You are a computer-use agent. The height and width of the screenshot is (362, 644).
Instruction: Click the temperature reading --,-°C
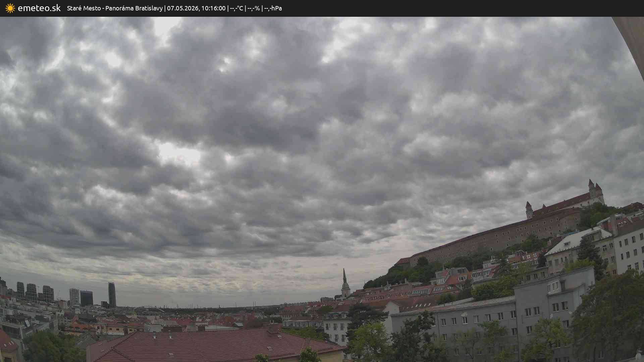(236, 8)
